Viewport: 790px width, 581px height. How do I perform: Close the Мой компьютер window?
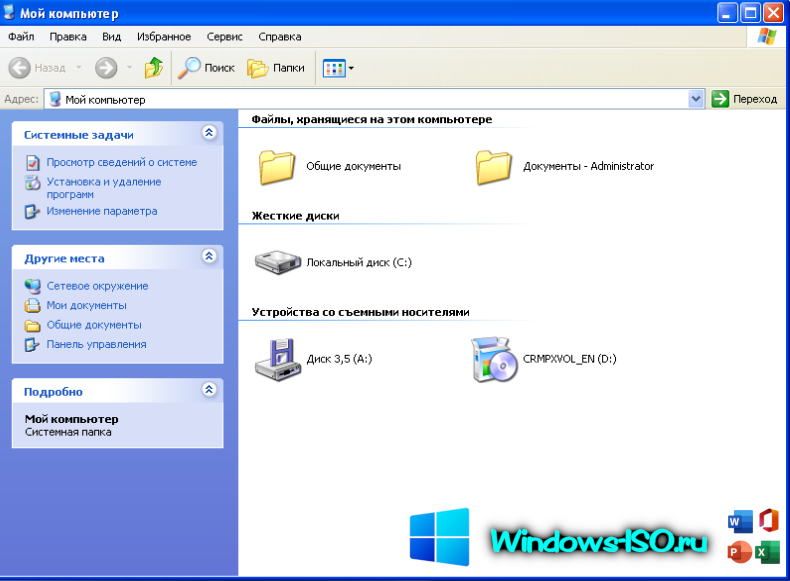click(x=773, y=13)
